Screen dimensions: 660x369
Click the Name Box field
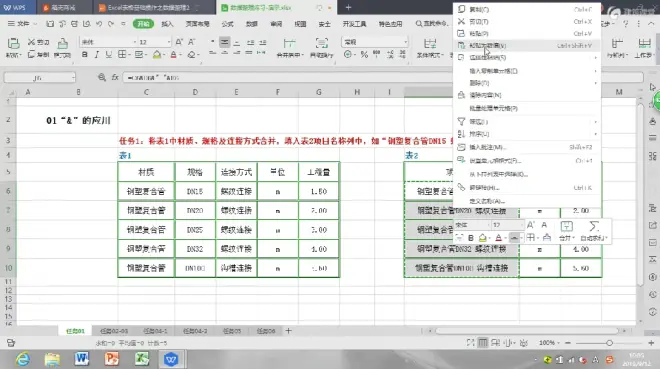coord(40,78)
